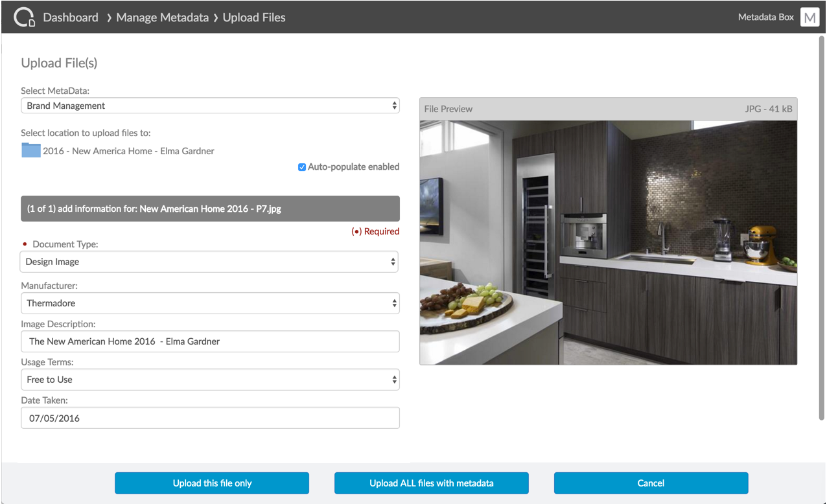Click the kitchen file preview image

[x=608, y=242]
